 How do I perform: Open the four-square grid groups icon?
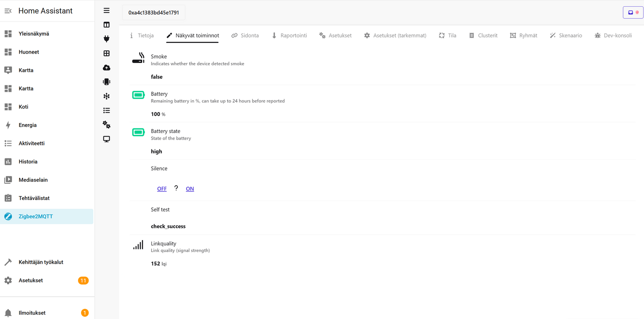click(x=107, y=53)
